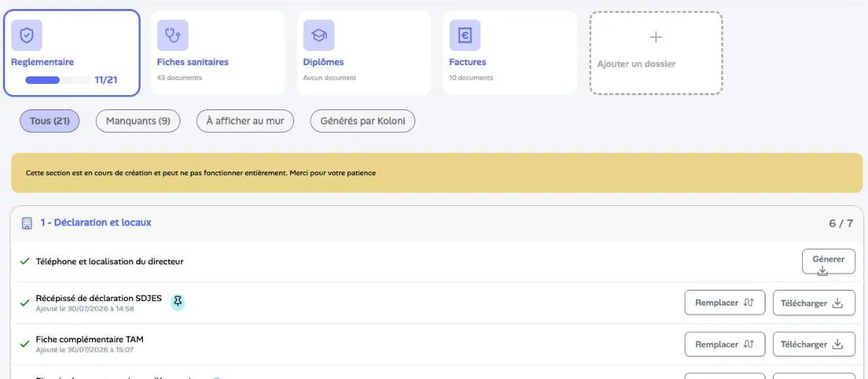Screen dimensions: 868x379
Task: Click the check mark beside Récépissé de déclaration
Action: [25, 303]
